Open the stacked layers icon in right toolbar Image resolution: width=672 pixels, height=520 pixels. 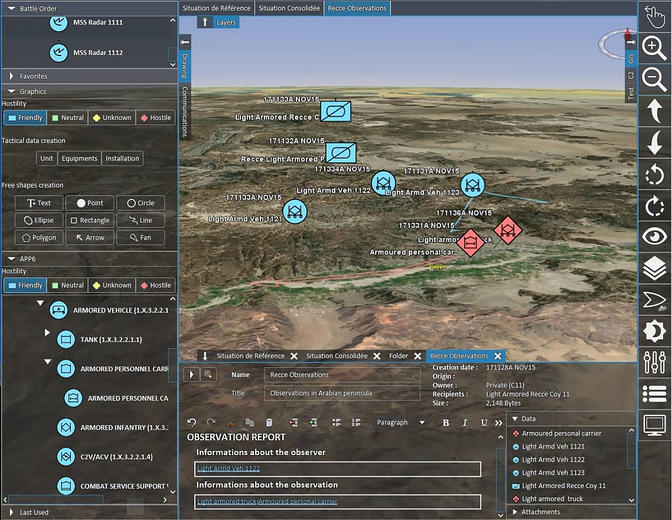654,268
